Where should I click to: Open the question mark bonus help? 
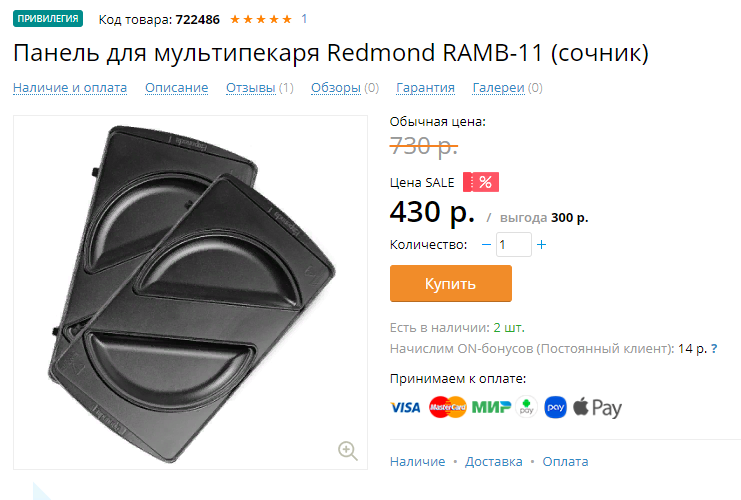(x=714, y=349)
